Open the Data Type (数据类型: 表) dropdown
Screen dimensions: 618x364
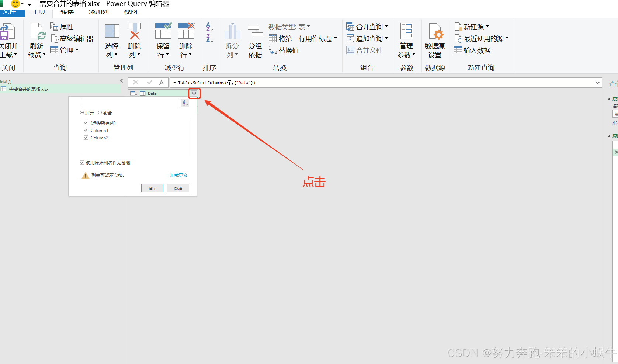(289, 27)
